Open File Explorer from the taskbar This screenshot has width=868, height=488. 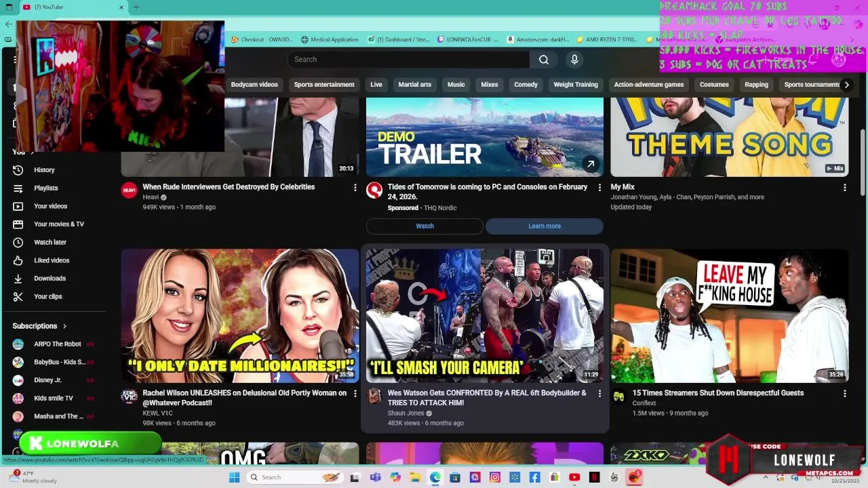[x=415, y=477]
